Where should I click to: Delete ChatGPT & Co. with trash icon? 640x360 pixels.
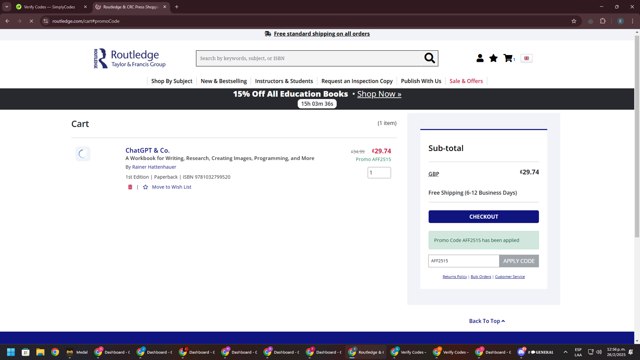coord(130,187)
